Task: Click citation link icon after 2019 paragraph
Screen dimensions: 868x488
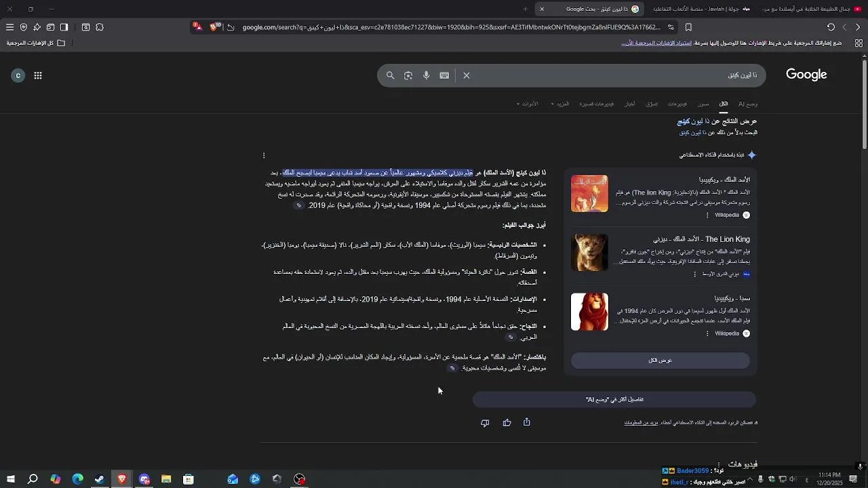Action: tap(298, 205)
